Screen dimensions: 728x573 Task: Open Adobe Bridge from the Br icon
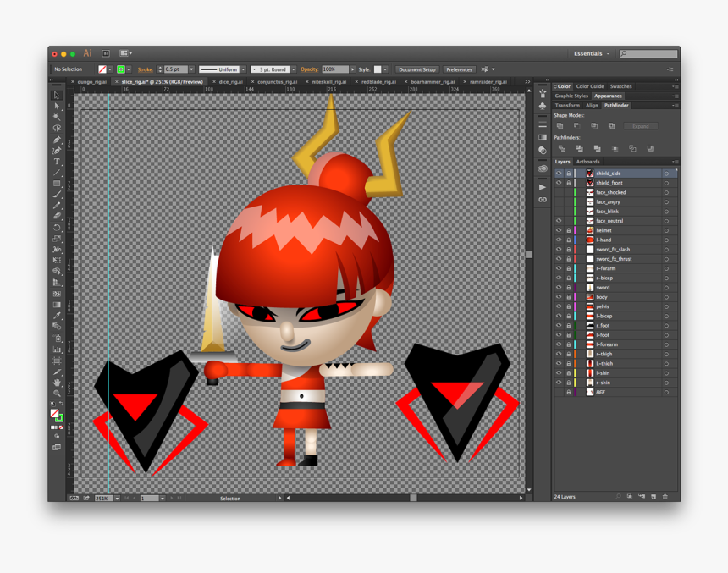point(106,53)
